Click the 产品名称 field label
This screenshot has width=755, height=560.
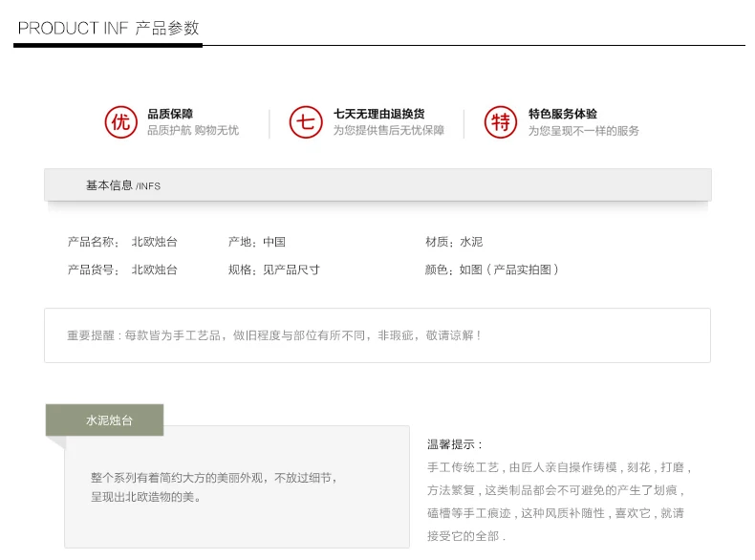pyautogui.click(x=93, y=242)
